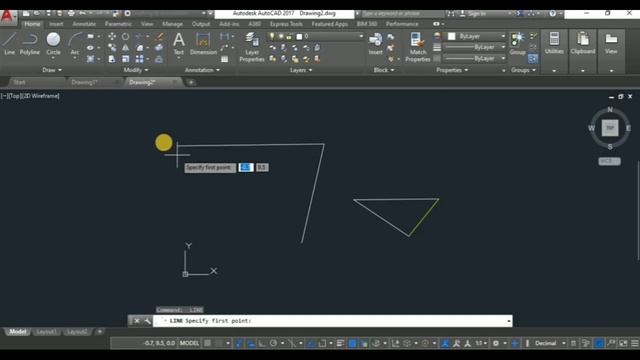Toggle layer lock icon in layer dropdown
This screenshot has width=640, height=360.
pyautogui.click(x=289, y=36)
